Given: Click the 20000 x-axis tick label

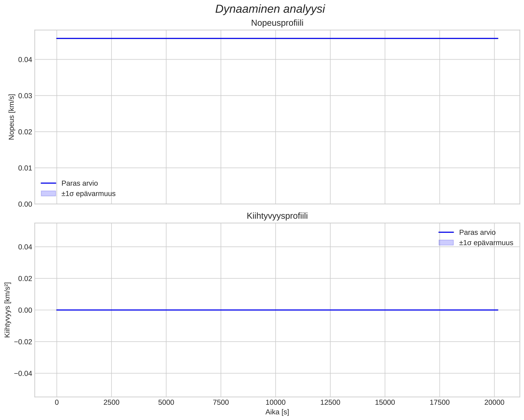Looking at the screenshot, I should click(494, 402).
